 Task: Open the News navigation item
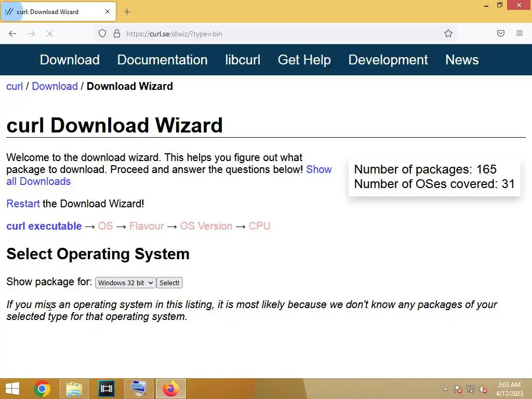[462, 60]
